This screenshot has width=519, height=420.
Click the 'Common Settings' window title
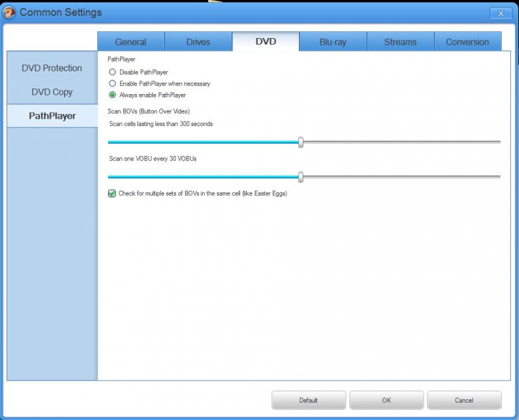(61, 13)
